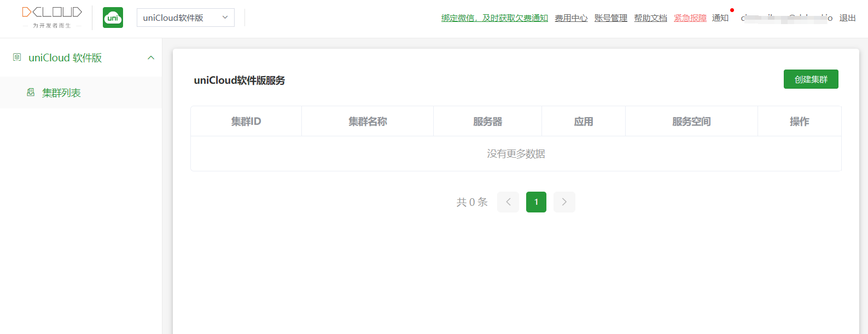Click the 共 0 条 total count
The height and width of the screenshot is (334, 868).
472,202
